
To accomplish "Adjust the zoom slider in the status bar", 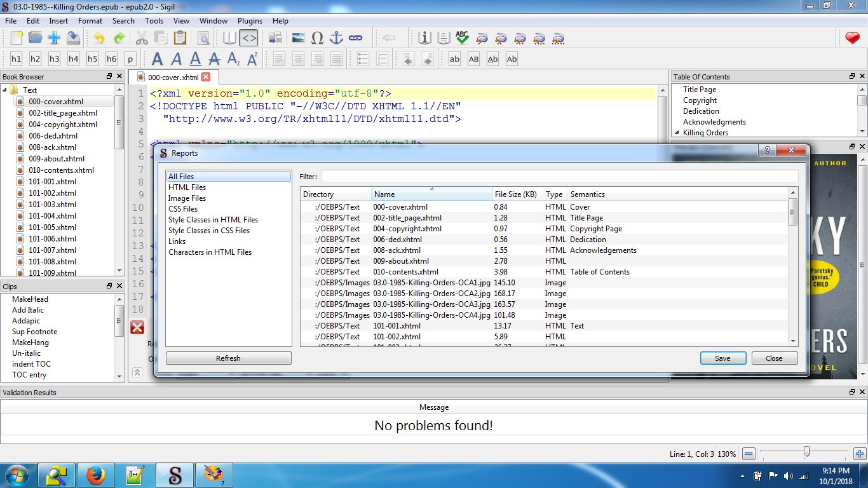I will [806, 452].
